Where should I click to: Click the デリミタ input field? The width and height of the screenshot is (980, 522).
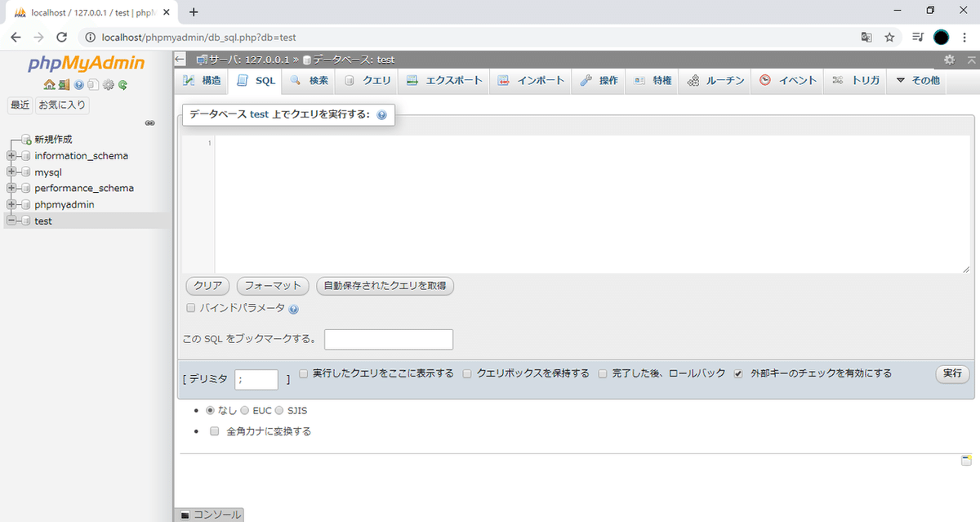tap(256, 379)
